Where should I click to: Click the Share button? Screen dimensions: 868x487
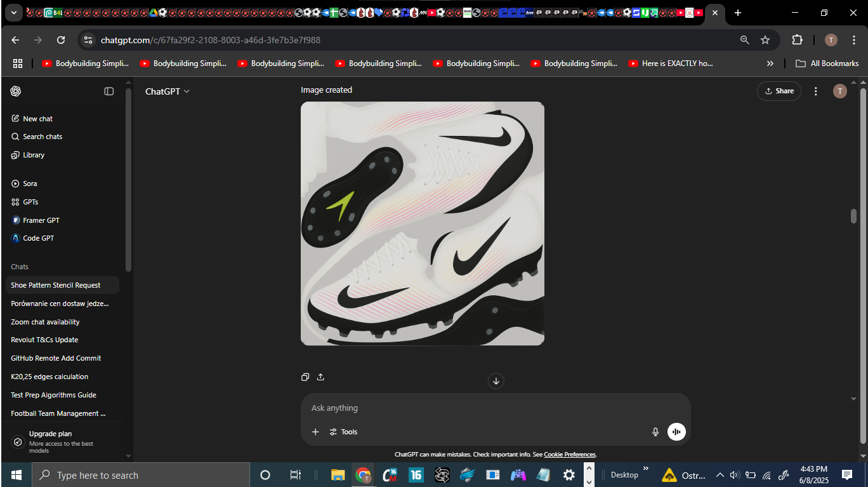(x=779, y=91)
